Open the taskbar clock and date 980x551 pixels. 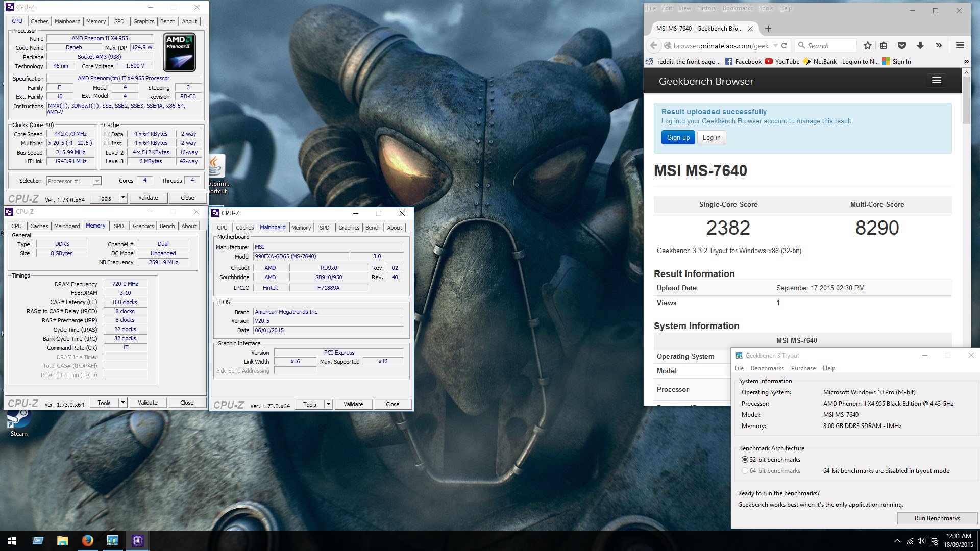point(958,541)
